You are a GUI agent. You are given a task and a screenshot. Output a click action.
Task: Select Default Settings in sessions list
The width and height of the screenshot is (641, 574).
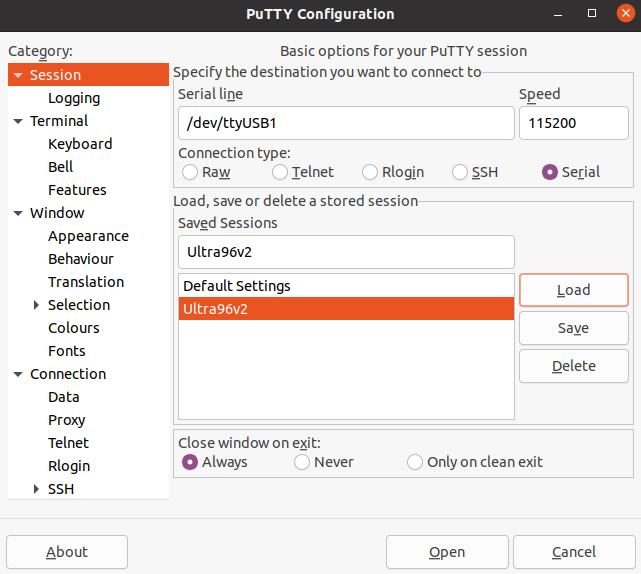[346, 286]
